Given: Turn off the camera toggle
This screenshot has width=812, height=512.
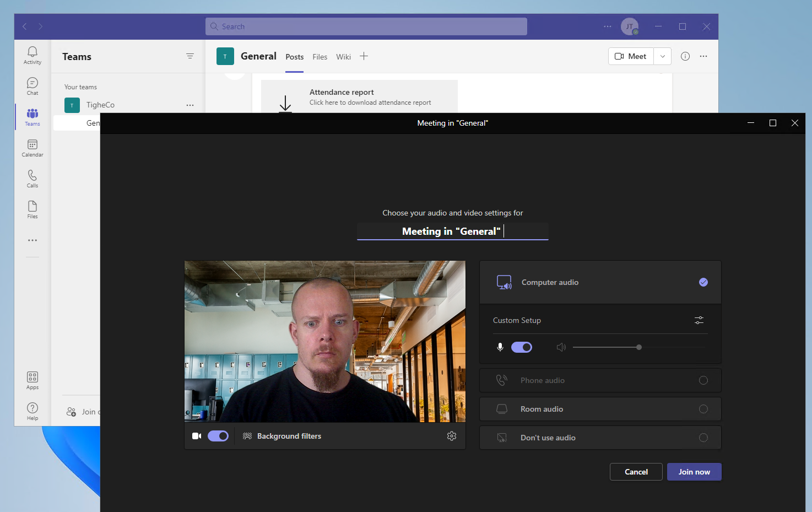Looking at the screenshot, I should point(218,436).
